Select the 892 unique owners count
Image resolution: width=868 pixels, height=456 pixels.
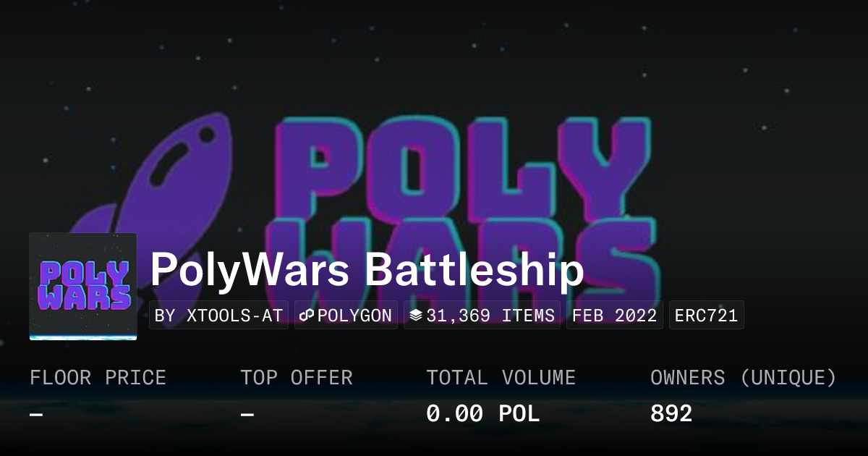coord(671,414)
